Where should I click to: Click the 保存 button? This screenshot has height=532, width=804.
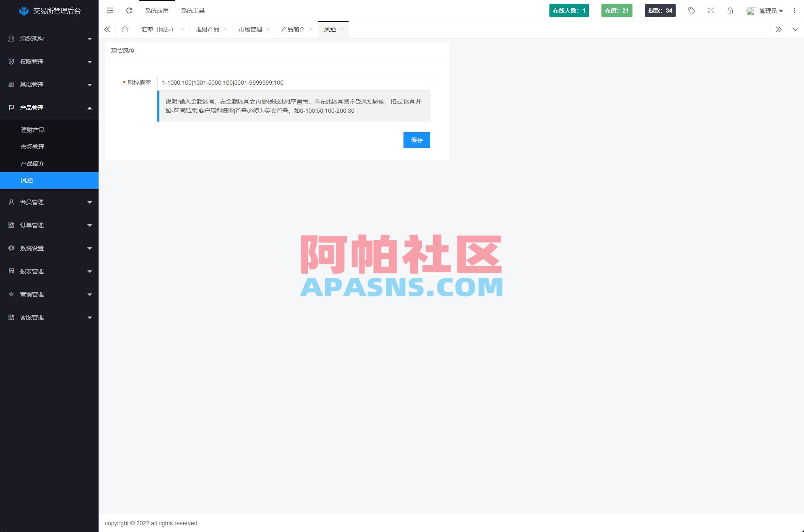416,140
